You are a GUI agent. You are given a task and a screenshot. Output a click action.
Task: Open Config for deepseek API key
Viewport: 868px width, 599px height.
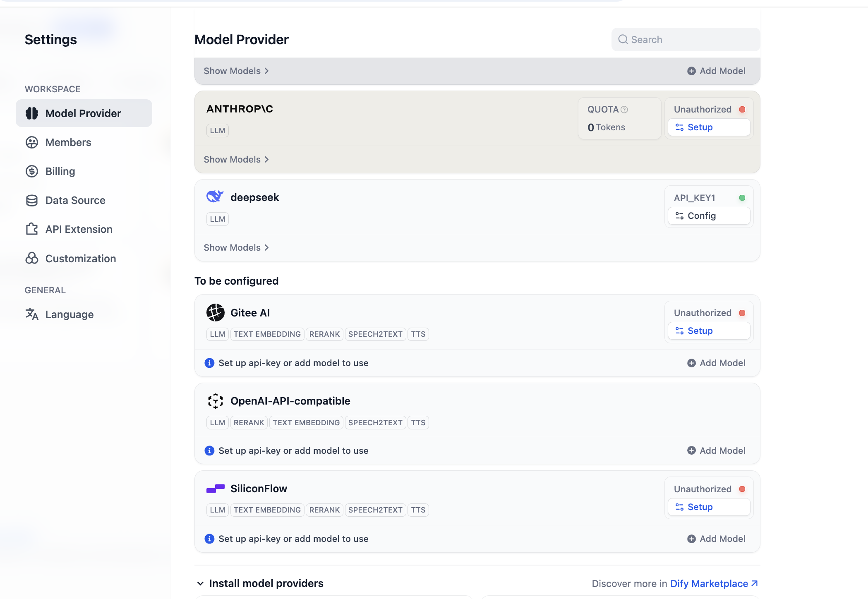[x=708, y=216]
